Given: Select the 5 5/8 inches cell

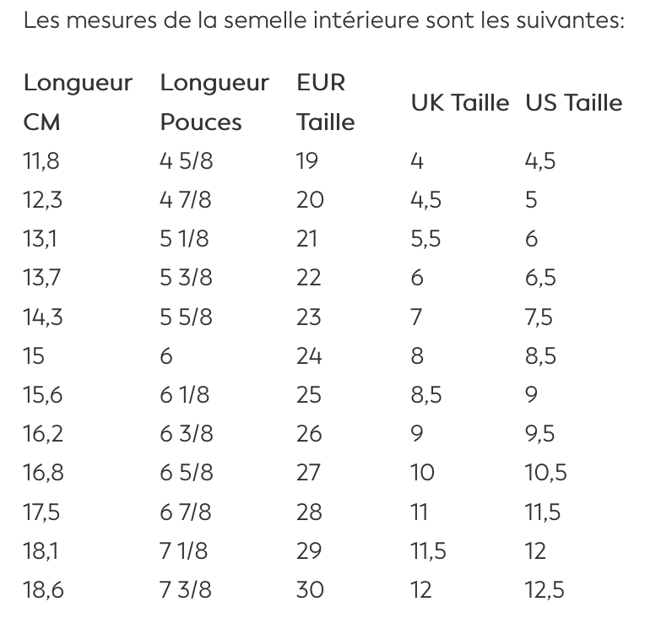Looking at the screenshot, I should click(x=186, y=317).
